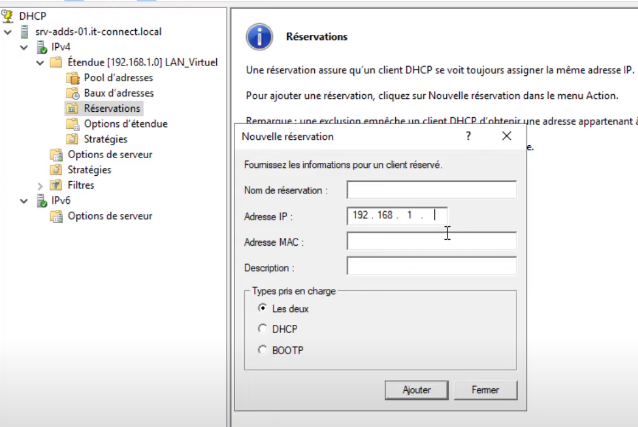Click the text 'Une réservation assure qu'un client DHCP'
638x427 pixels.
(x=339, y=70)
